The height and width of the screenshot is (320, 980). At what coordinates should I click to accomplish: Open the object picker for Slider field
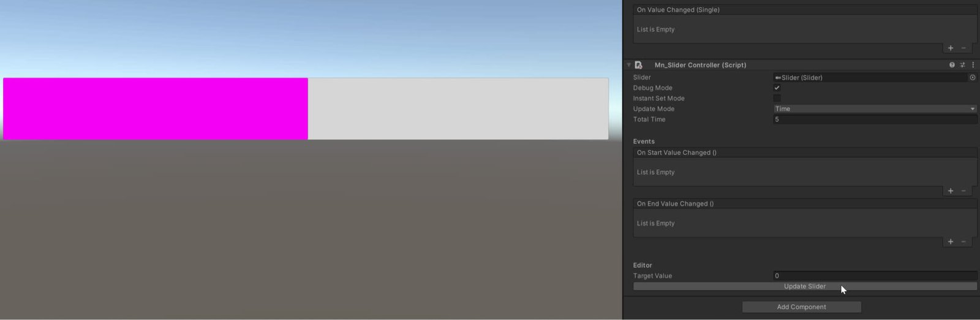(x=973, y=77)
